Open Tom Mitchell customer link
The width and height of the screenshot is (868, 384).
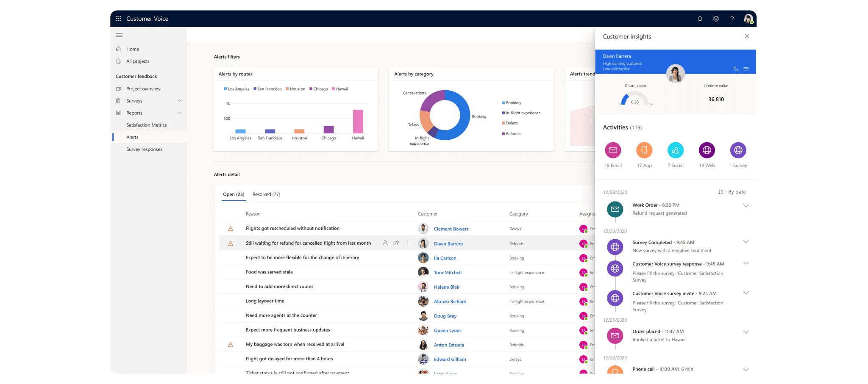click(448, 273)
